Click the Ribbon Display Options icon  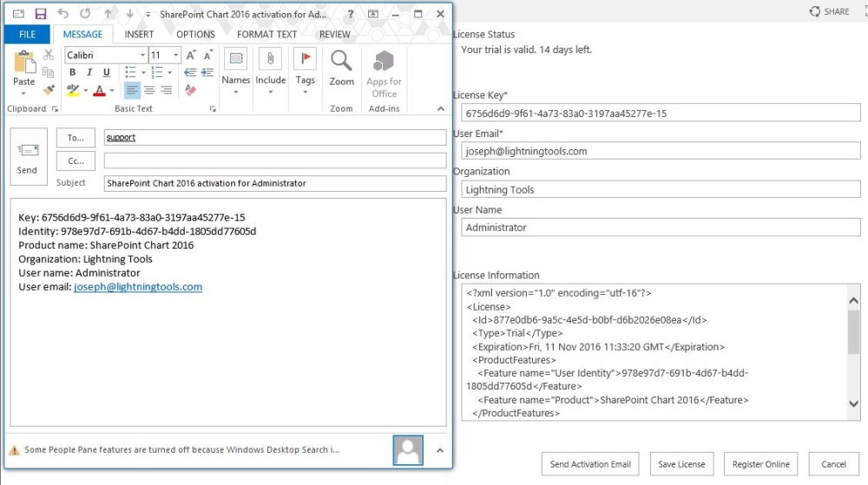pos(373,14)
